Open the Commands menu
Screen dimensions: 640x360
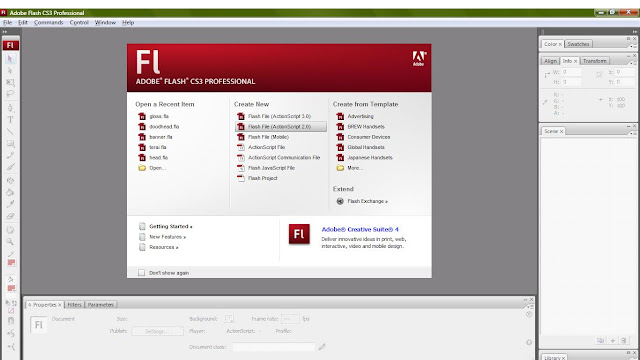click(x=49, y=22)
